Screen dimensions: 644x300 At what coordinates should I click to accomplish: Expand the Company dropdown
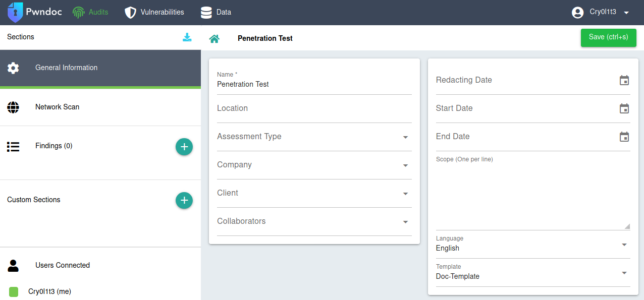405,165
